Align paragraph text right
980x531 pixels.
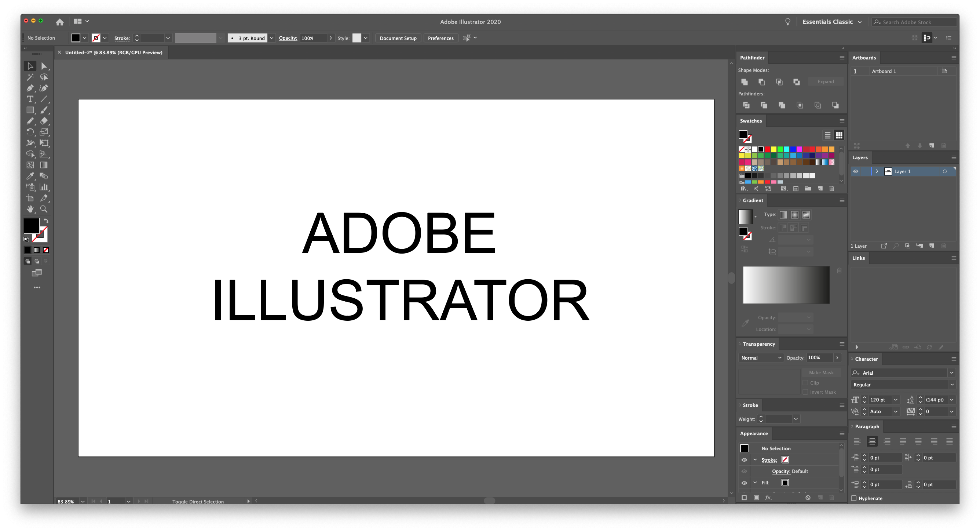887,441
